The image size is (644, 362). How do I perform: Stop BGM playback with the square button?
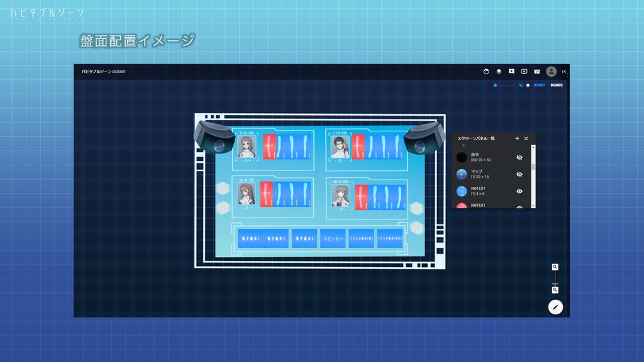(x=528, y=85)
